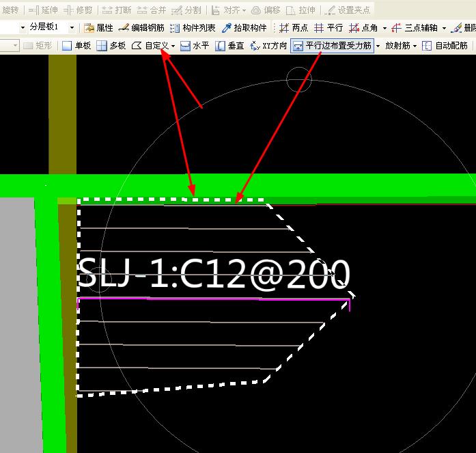Image resolution: width=476 pixels, height=453 pixels.
Task: Click the 编辑钢筋 edit rebar tool
Action: [x=141, y=28]
